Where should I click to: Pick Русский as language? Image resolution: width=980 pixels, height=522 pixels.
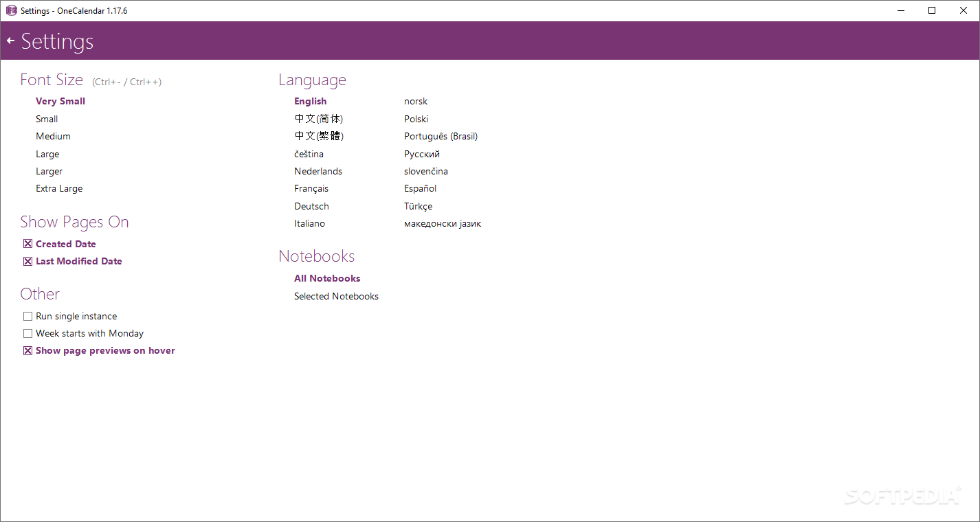point(422,154)
